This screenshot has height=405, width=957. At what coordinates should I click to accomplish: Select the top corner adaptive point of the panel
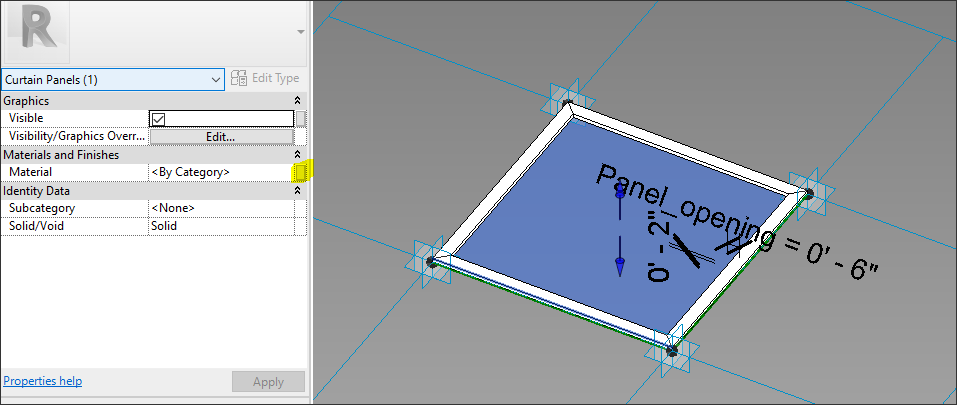coord(567,102)
